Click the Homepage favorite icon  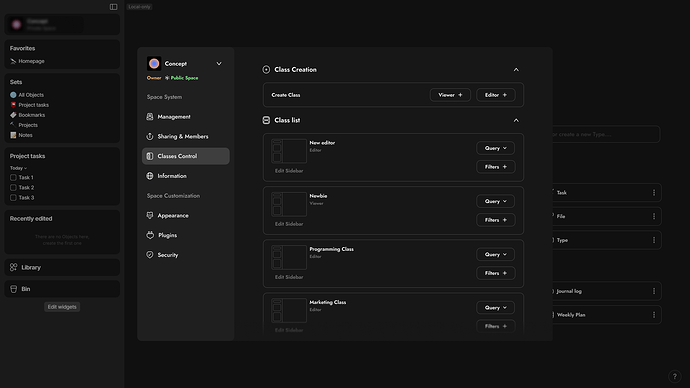pos(13,61)
